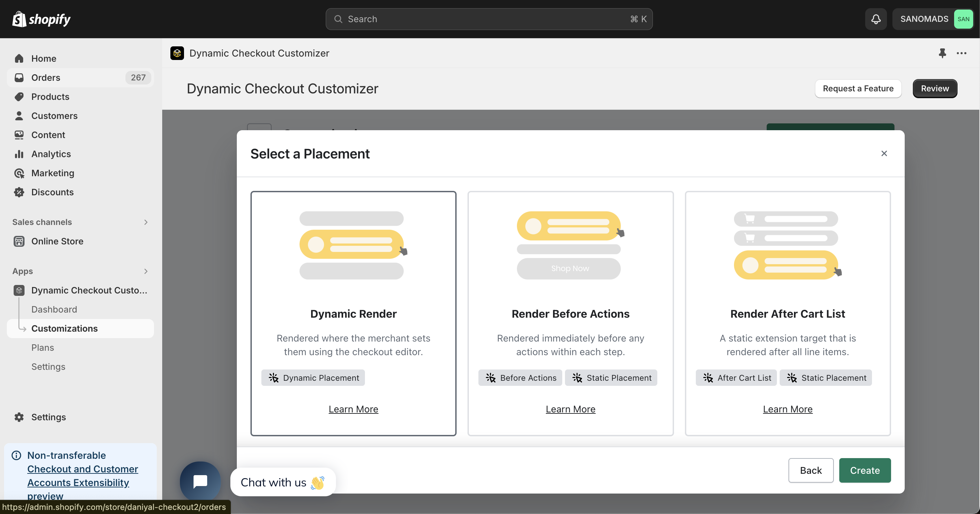Click the After Cart List tag

[736, 378]
